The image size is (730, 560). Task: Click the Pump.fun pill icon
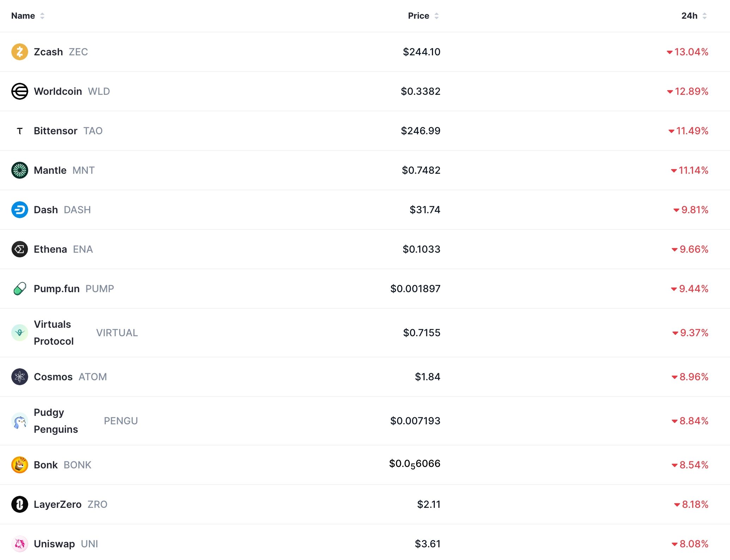[20, 289]
